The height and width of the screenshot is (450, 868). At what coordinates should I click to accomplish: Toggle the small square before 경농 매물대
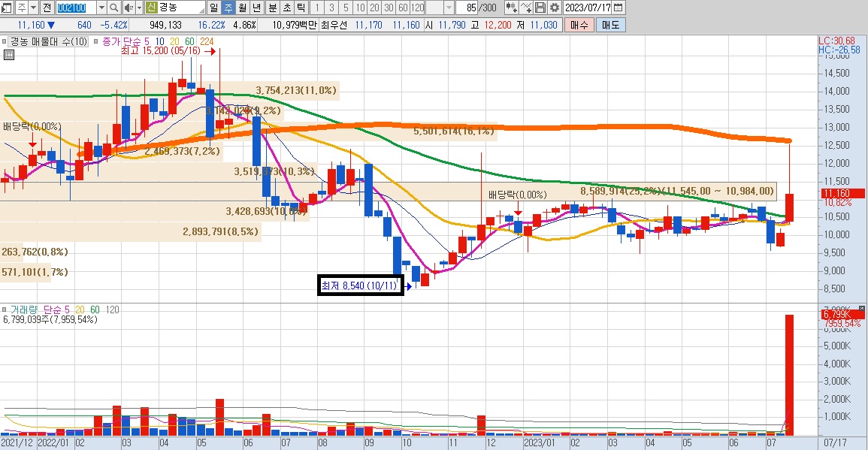[x=5, y=41]
